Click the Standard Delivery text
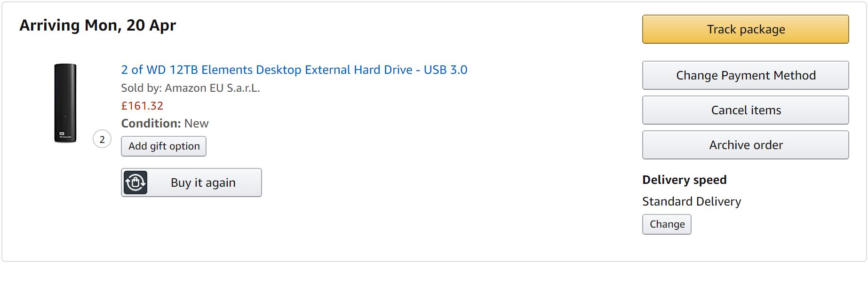This screenshot has height=293, width=868. tap(691, 201)
